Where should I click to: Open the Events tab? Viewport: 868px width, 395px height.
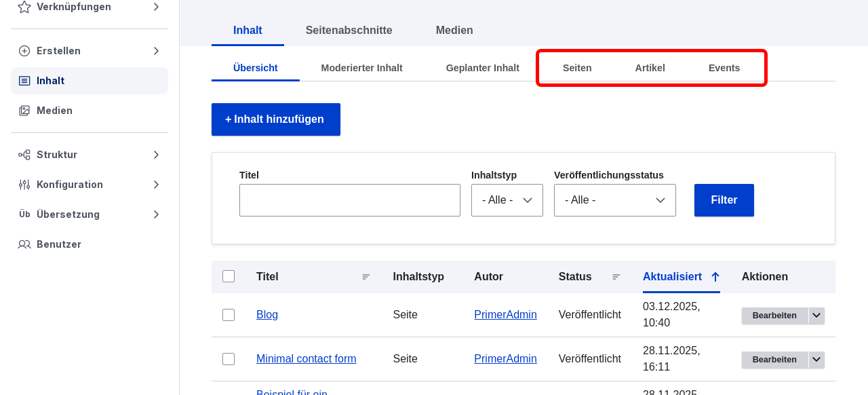tap(724, 68)
